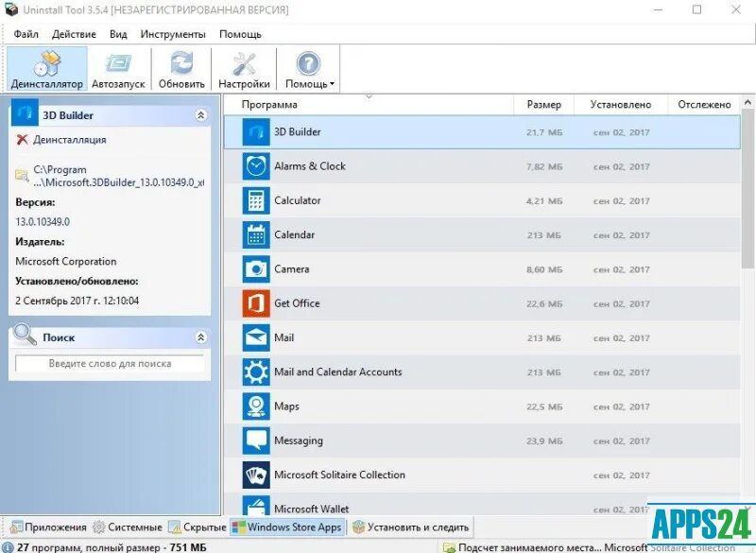Click the Maps app icon
Image resolution: width=756 pixels, height=553 pixels.
[255, 406]
